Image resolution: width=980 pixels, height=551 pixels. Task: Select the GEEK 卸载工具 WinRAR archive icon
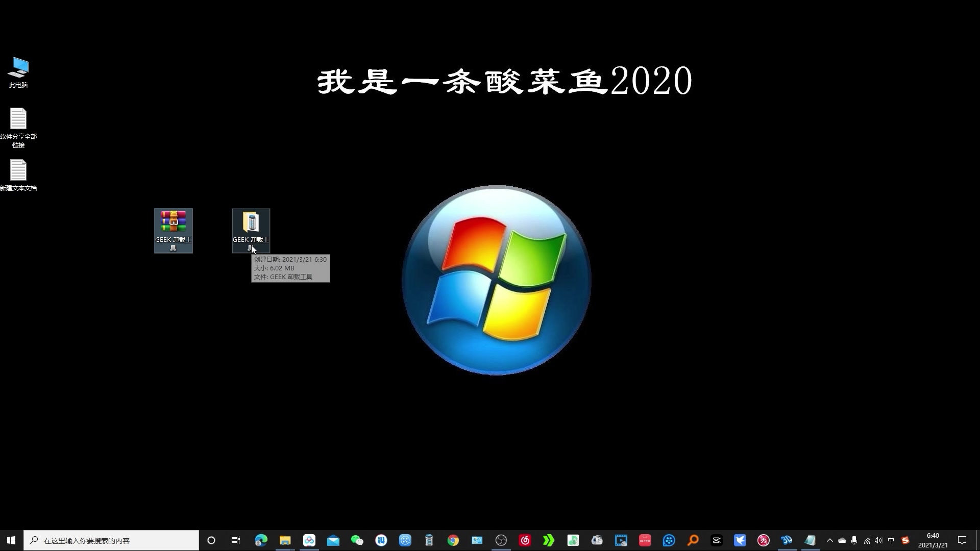click(x=174, y=231)
